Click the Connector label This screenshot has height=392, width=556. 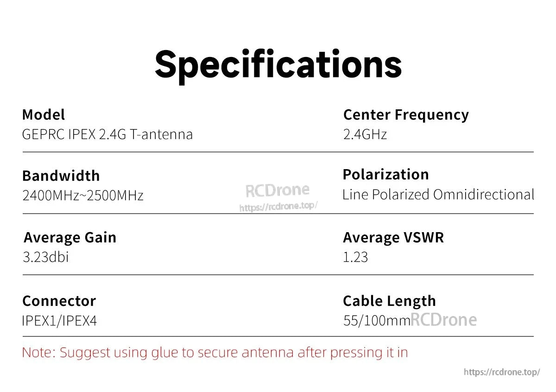[59, 301]
